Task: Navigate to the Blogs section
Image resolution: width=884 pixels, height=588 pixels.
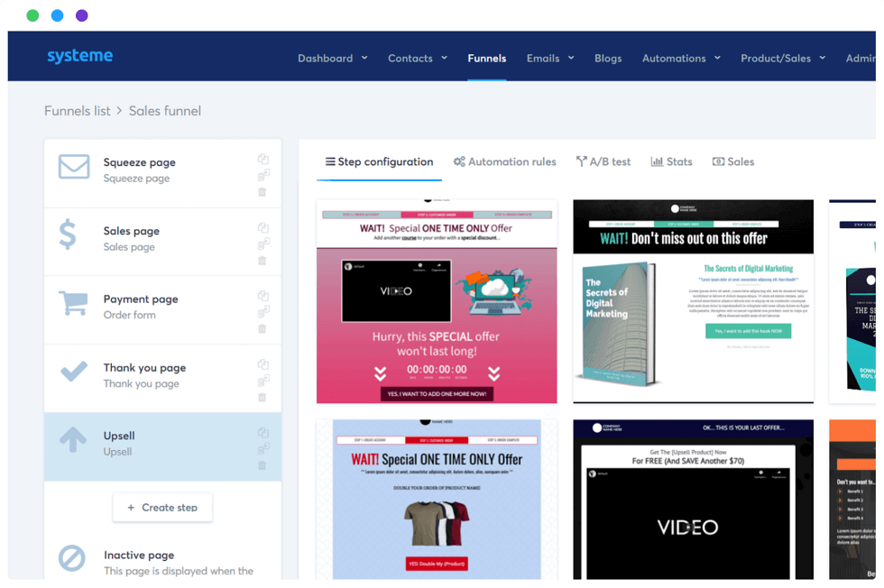Action: (608, 58)
